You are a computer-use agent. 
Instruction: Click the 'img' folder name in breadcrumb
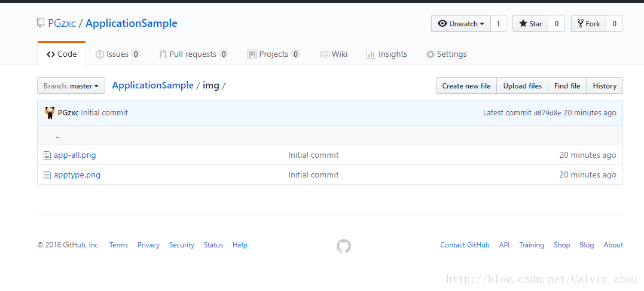[210, 85]
